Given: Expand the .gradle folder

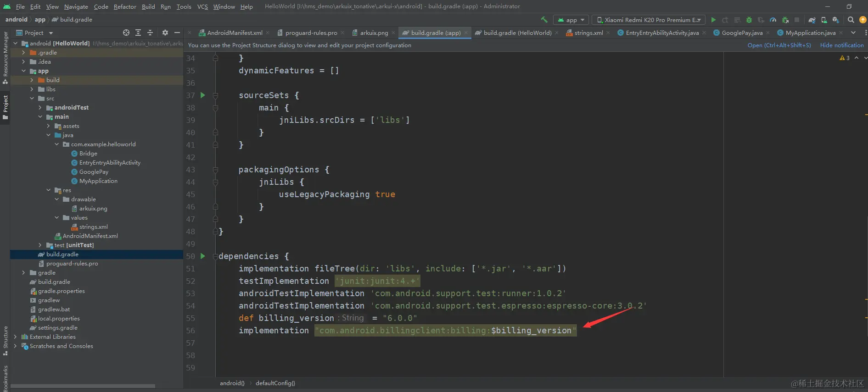Looking at the screenshot, I should [23, 53].
